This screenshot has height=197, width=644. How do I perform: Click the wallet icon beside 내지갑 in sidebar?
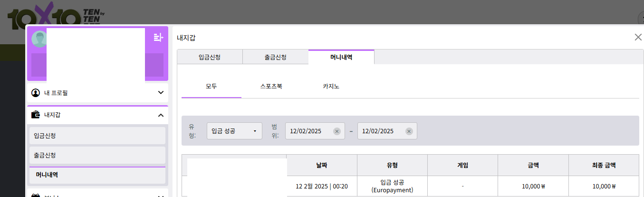pos(36,115)
